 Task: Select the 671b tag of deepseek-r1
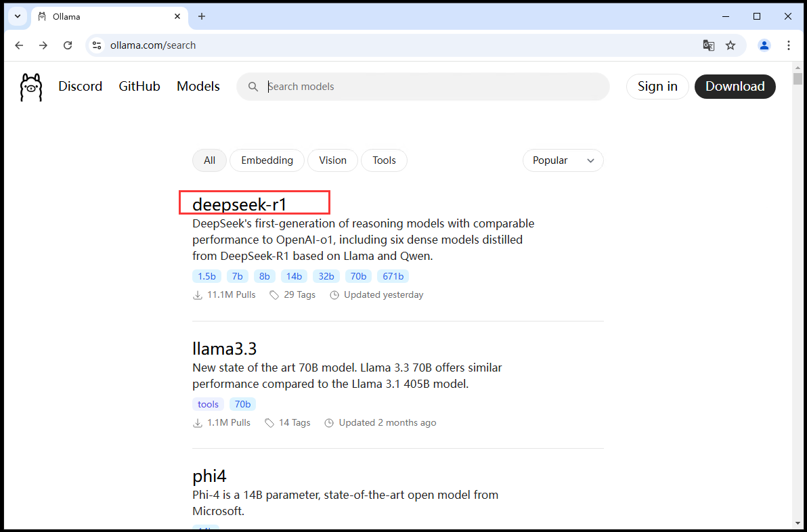(x=393, y=276)
